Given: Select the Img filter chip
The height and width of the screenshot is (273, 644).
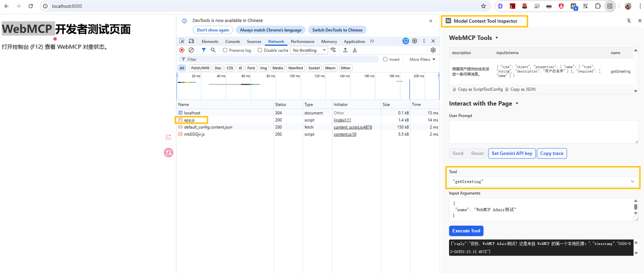Looking at the screenshot, I should [x=263, y=68].
